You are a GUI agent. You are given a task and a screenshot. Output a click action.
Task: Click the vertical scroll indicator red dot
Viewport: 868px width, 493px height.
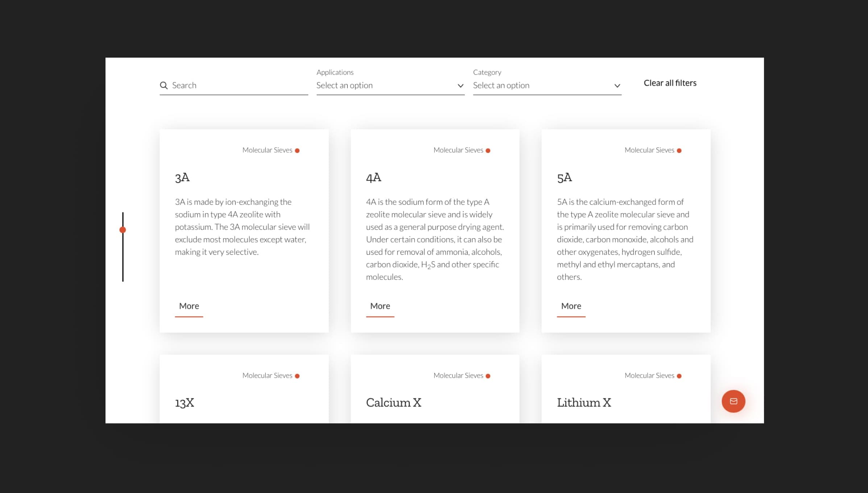[x=123, y=230]
